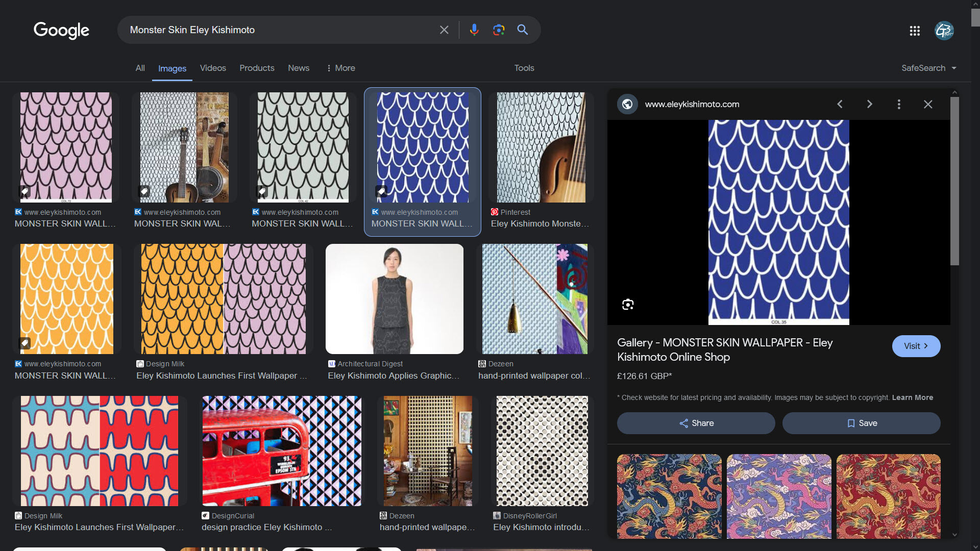The width and height of the screenshot is (980, 551).
Task: Close the image preview panel
Action: [927, 104]
